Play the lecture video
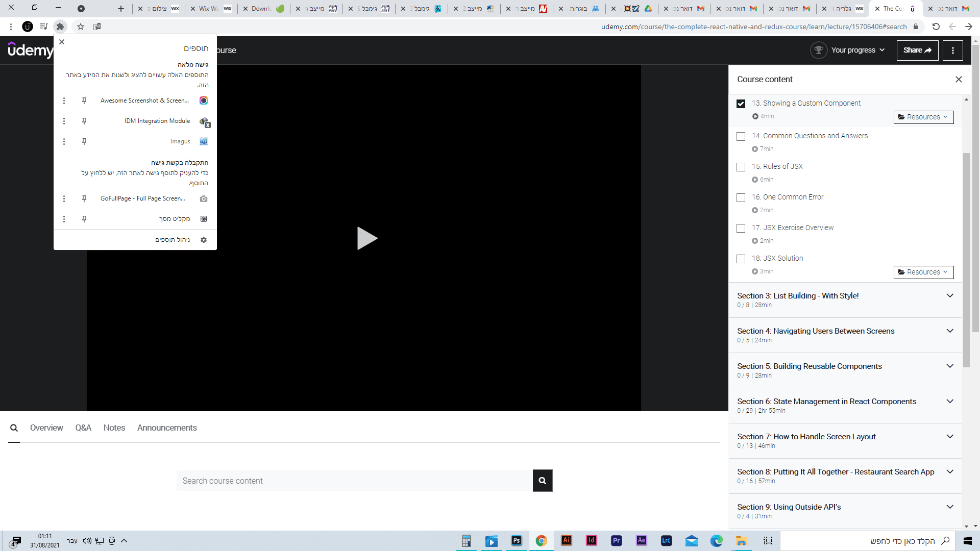Screen dimensions: 980x551 point(366,238)
